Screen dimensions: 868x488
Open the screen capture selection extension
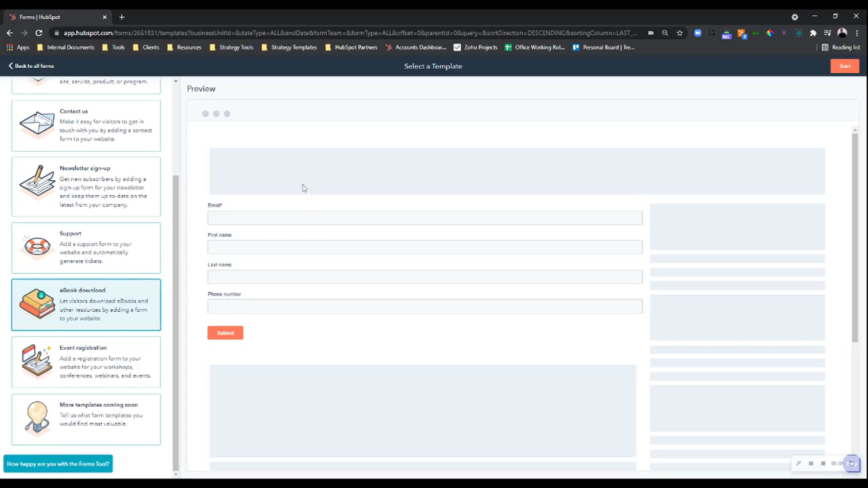click(x=712, y=33)
